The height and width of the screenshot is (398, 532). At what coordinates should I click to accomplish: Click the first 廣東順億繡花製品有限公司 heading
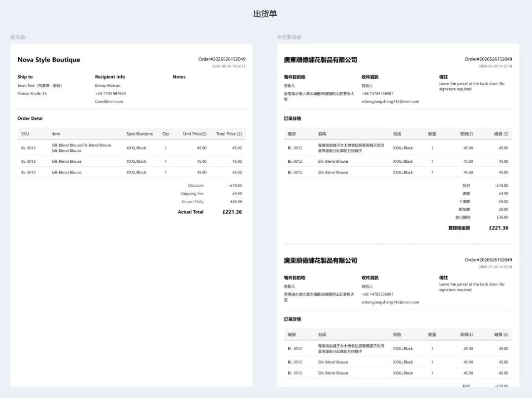click(x=320, y=60)
